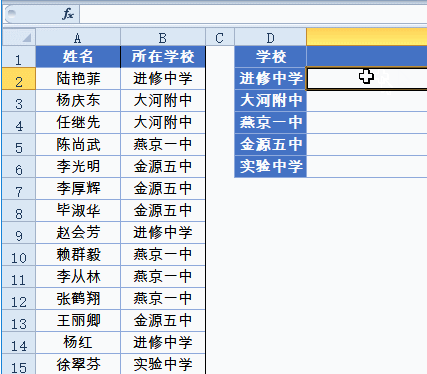
Task: Click the 所在学校 header cell
Action: coord(163,57)
